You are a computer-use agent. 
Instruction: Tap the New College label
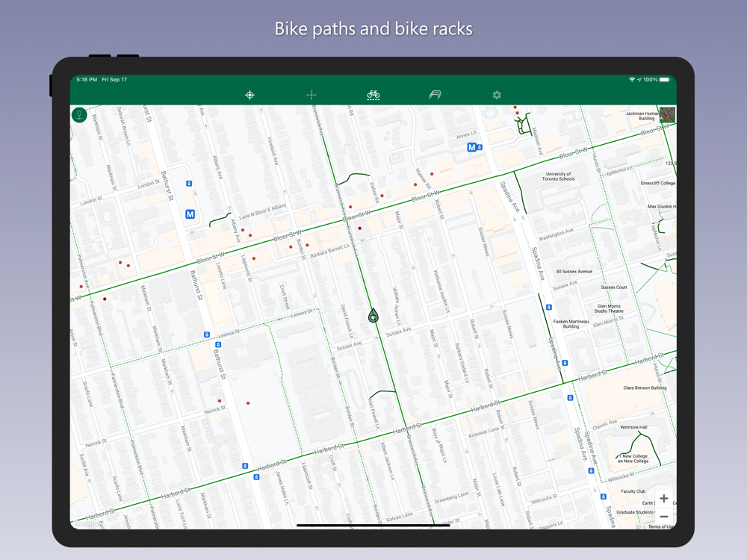[x=633, y=458]
